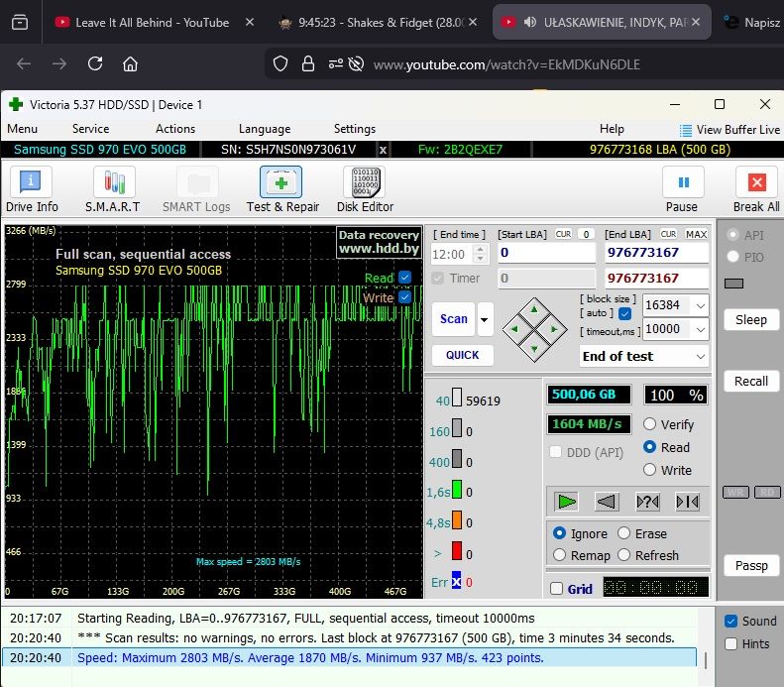
Task: Click the butterfly seek button
Action: (688, 502)
